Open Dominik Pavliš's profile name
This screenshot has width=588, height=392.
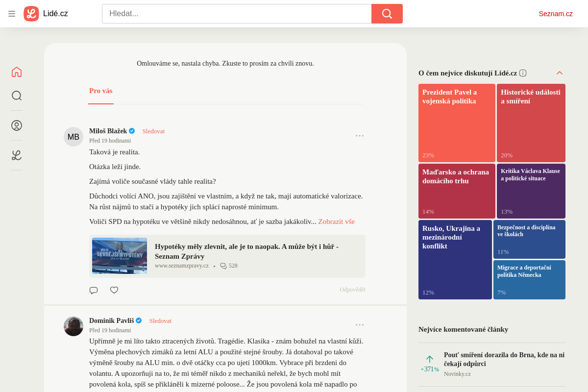pos(111,321)
